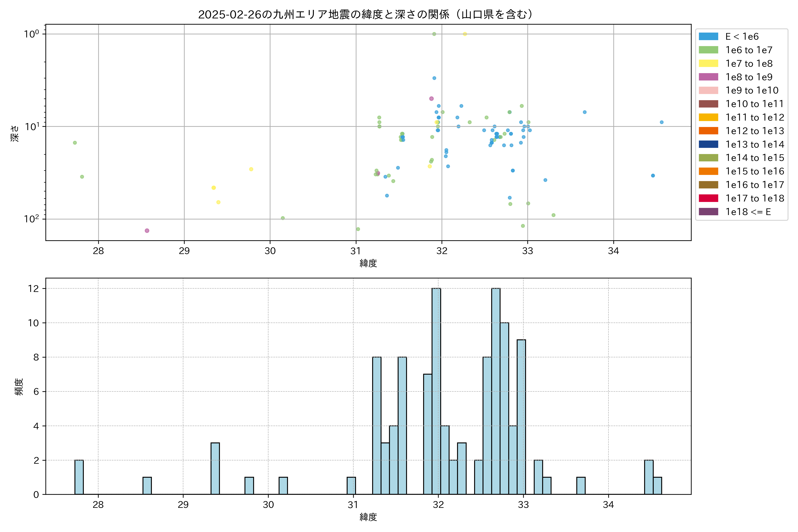798x532 pixels.
Task: Click the purple dot near latitude 28.5
Action: coord(147,231)
